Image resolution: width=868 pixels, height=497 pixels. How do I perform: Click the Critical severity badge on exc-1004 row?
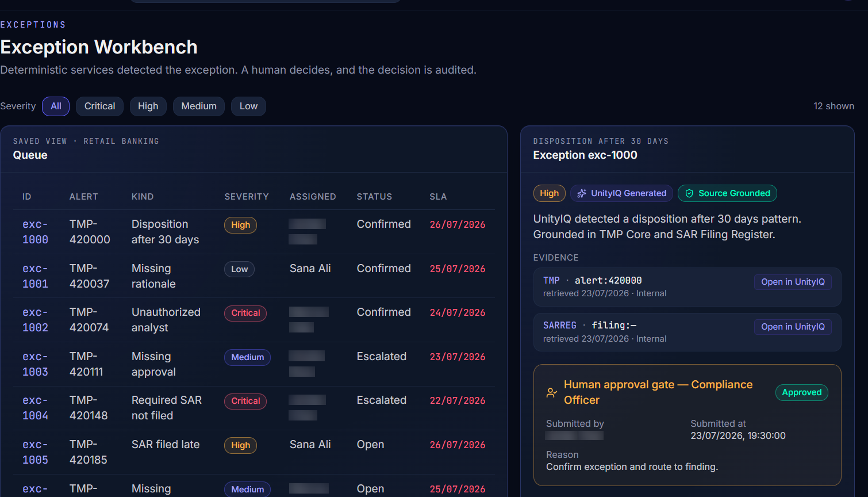tap(245, 401)
